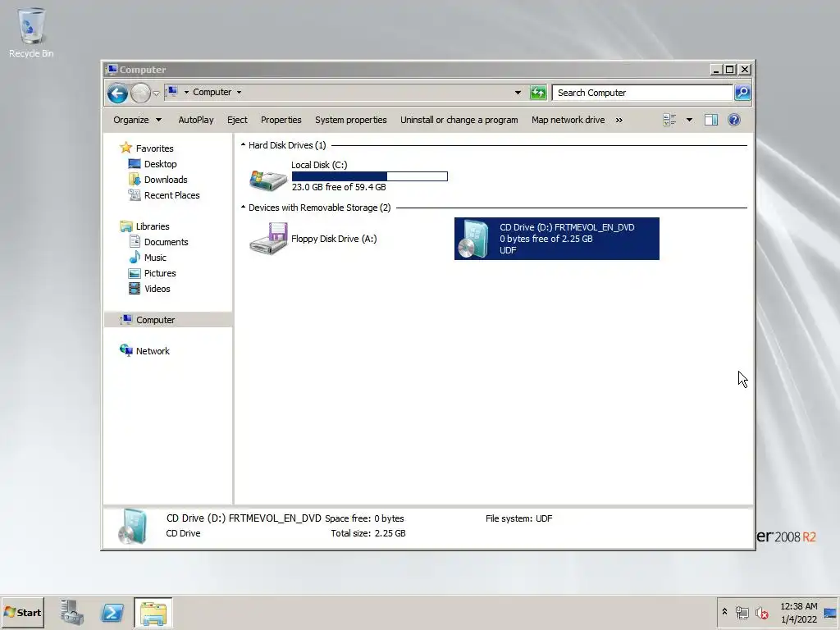Click "File system: UDF" in details pane

518,518
